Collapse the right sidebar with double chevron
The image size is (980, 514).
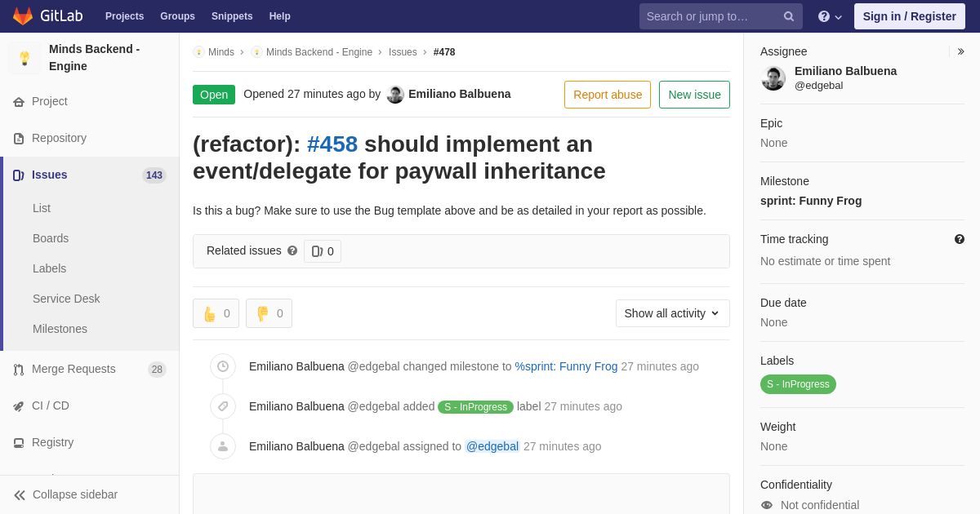coord(960,51)
